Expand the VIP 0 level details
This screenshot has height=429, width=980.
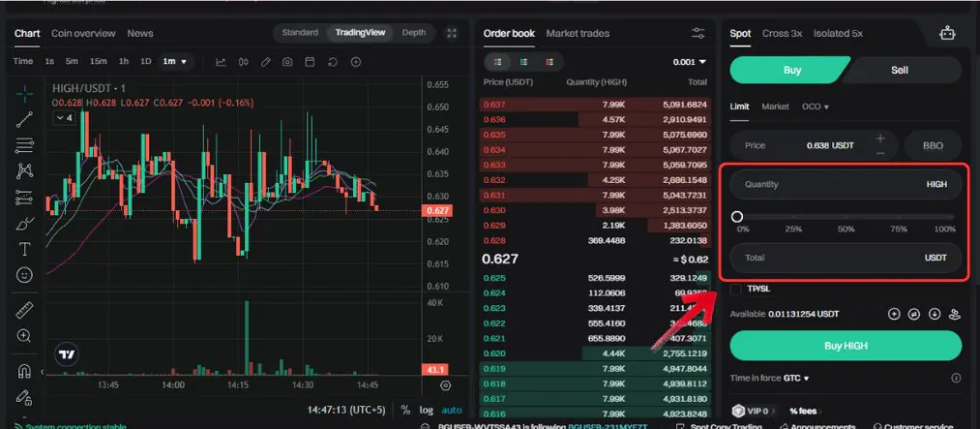[752, 411]
